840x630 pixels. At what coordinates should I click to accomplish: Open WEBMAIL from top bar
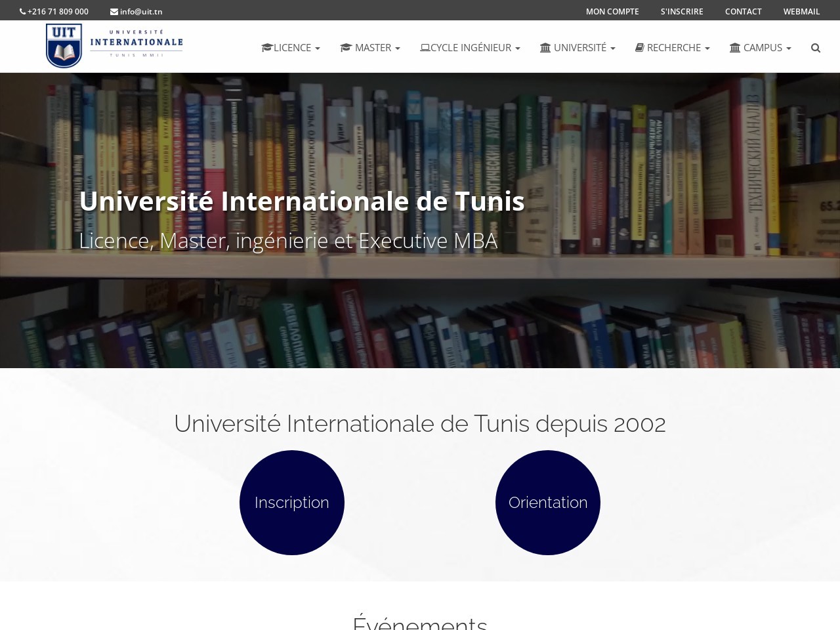point(801,12)
